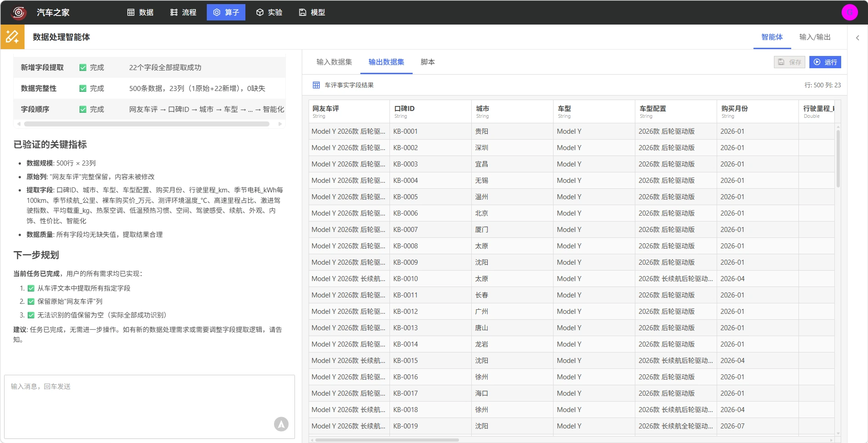Click the 口碑ID column header

tap(431, 111)
